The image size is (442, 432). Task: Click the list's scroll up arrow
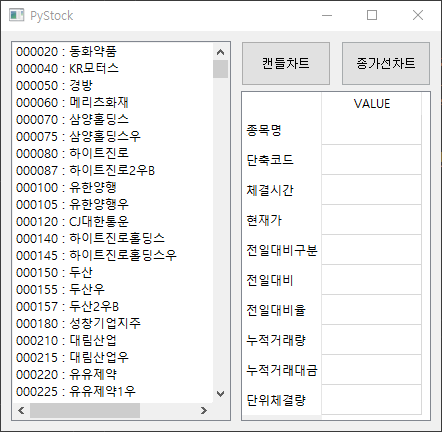pos(220,52)
